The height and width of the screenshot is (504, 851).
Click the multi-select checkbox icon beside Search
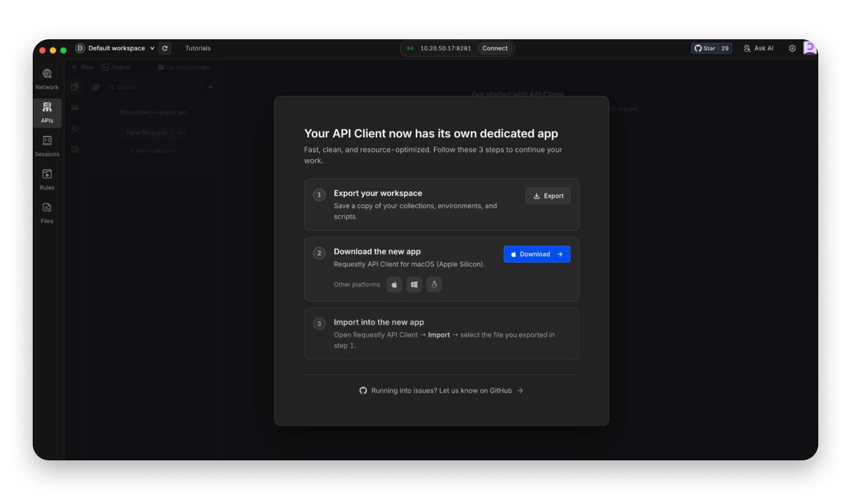95,87
